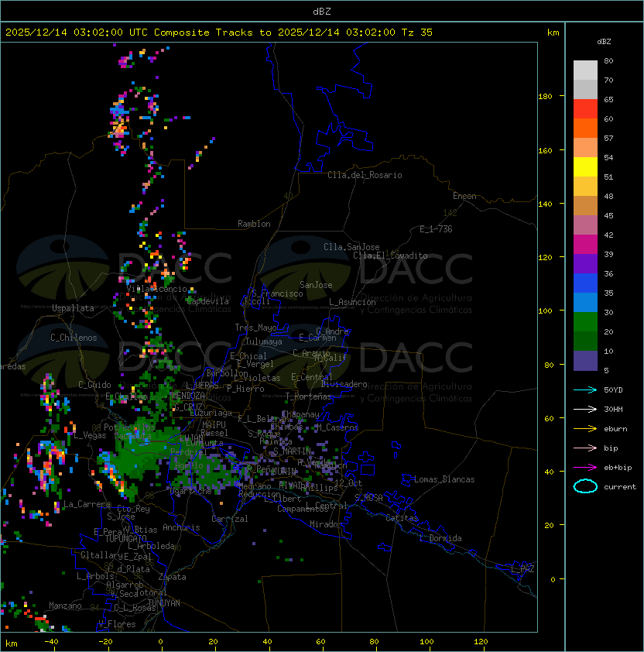Select the light orange 54-57 dBZ swatch
The width and height of the screenshot is (644, 652).
pos(585,148)
